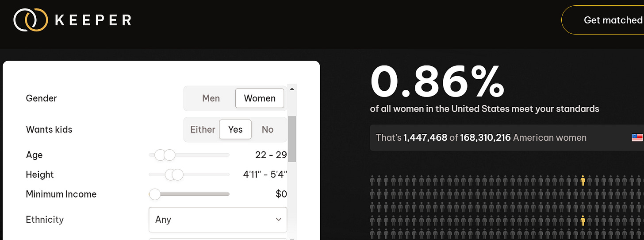The height and width of the screenshot is (240, 644).
Task: Click the 'meet your standards' sentence
Action: point(485,109)
